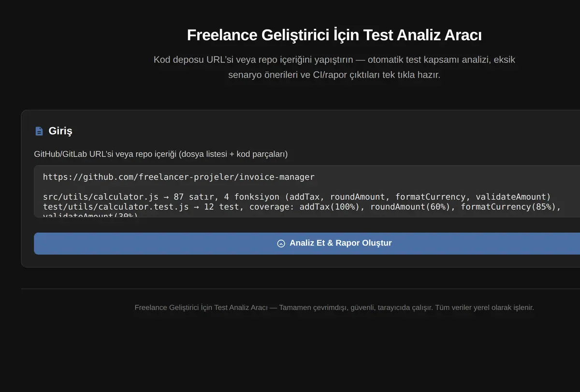Click the github.com invoice-manager URL line
Viewport: 580px width, 392px height.
point(179,177)
